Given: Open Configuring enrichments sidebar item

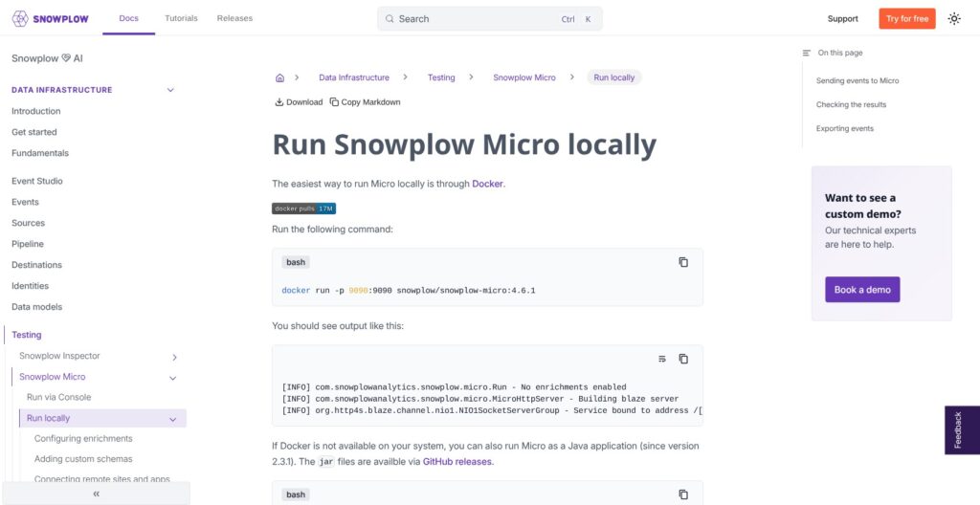Looking at the screenshot, I should pos(83,439).
